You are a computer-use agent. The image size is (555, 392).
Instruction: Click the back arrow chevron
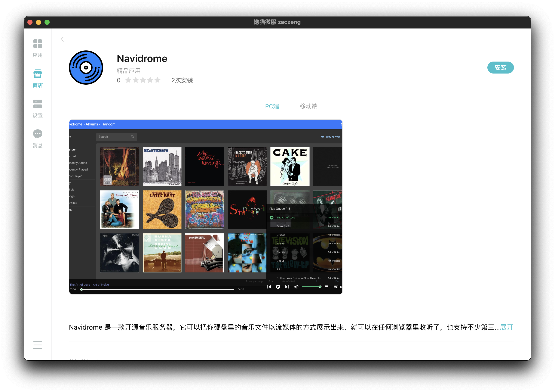tap(62, 39)
